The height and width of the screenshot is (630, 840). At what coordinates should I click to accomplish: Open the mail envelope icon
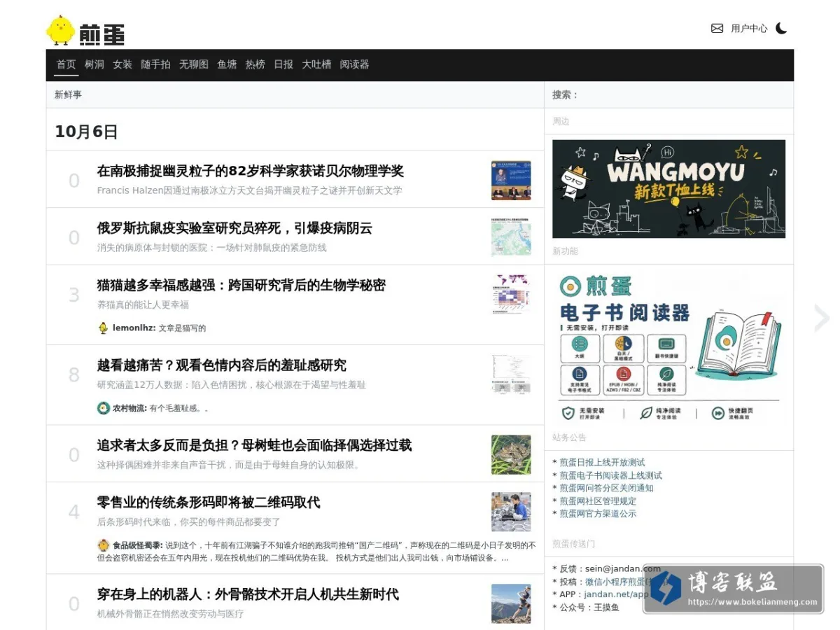pyautogui.click(x=717, y=29)
